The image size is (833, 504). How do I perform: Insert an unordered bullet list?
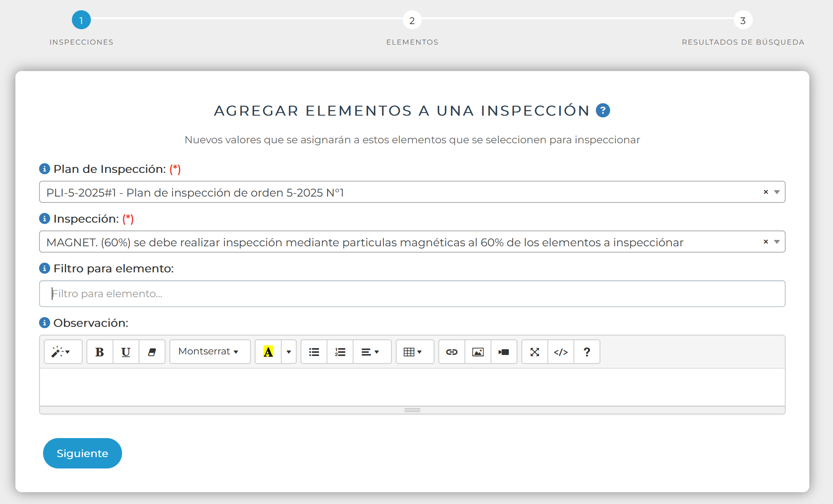(314, 352)
